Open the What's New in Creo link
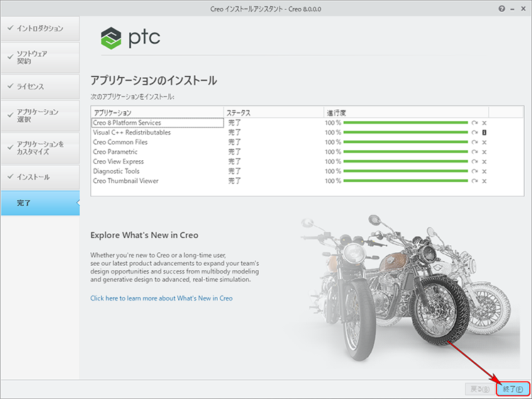 (162, 298)
